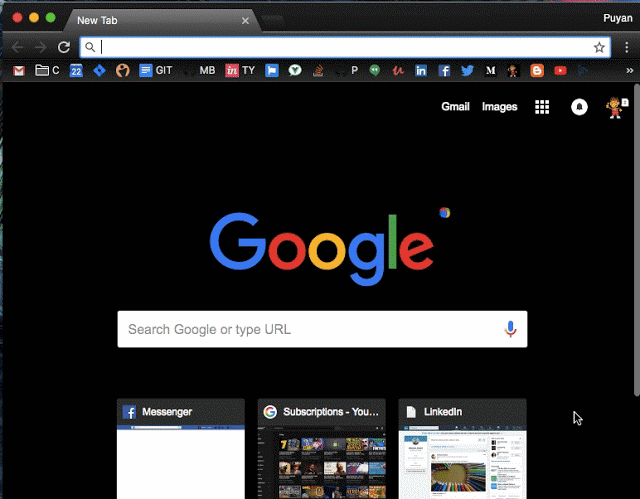
Task: Reload the current page
Action: pyautogui.click(x=64, y=47)
